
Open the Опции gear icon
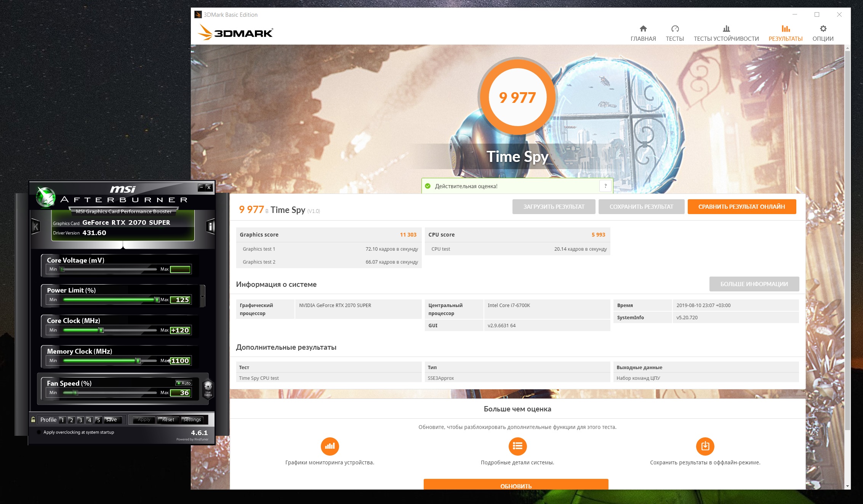[x=823, y=29]
